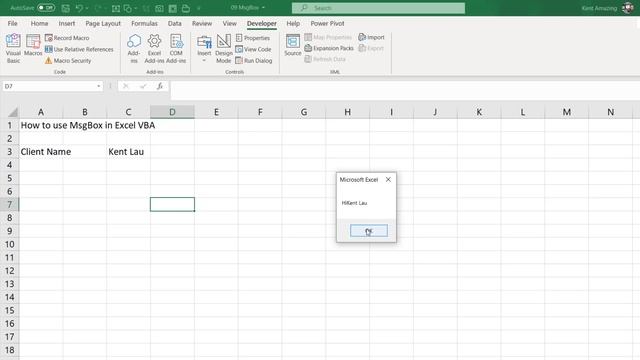Select row 18 header
The height and width of the screenshot is (360, 640).
click(x=9, y=350)
